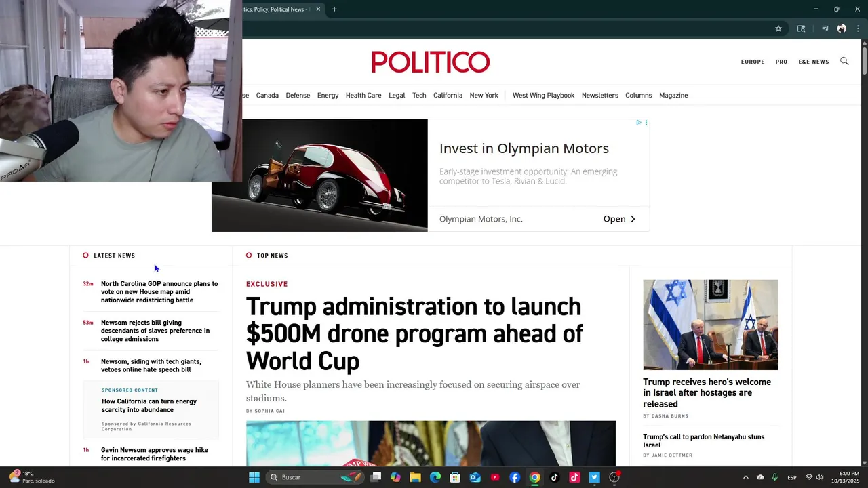868x488 pixels.
Task: Open the Legal nav section
Action: [397, 96]
